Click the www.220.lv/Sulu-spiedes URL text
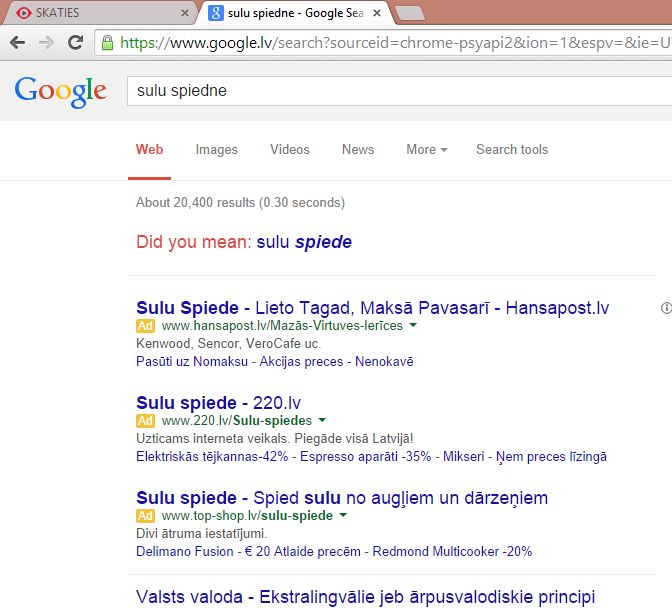The image size is (672, 608). [237, 421]
